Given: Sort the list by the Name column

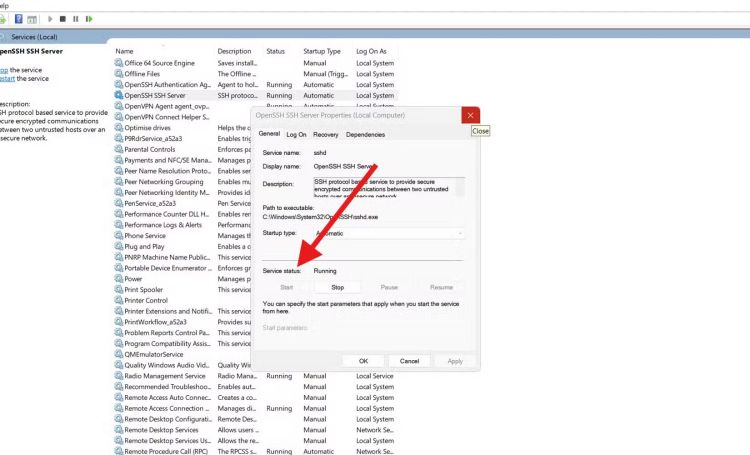Looking at the screenshot, I should click(124, 51).
